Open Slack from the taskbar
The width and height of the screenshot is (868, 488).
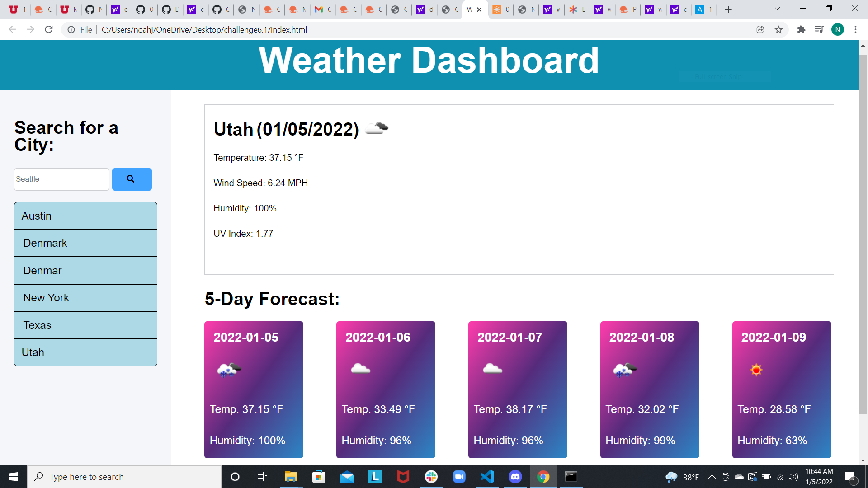[431, 477]
